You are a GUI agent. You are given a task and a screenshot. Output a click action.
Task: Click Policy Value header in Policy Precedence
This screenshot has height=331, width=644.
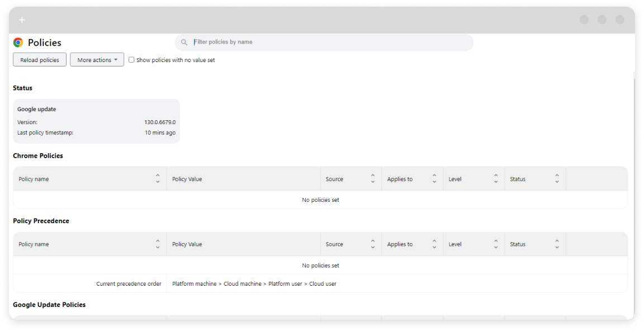tap(187, 244)
